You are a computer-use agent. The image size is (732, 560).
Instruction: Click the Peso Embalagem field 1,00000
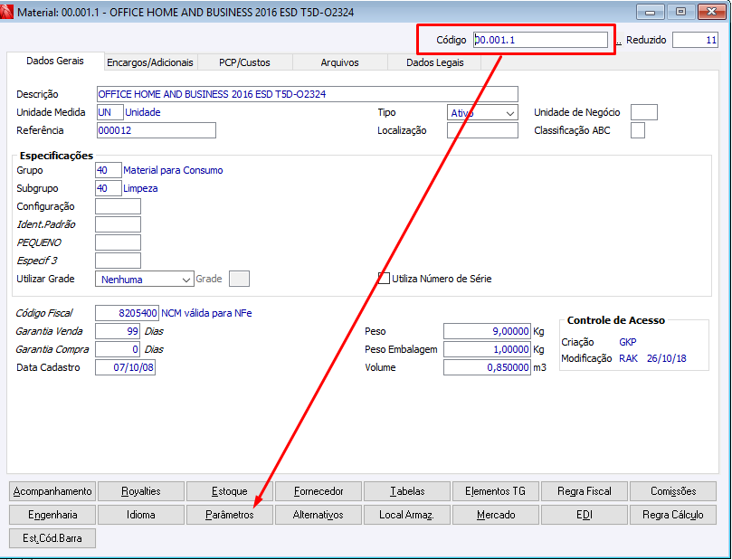coord(487,349)
